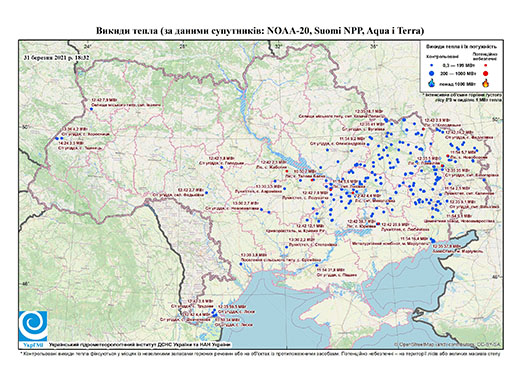Viewport: 520px width, 368px height.
Task: Click the 11:54 16,4 MW Mariupol label
Action: click(415, 239)
